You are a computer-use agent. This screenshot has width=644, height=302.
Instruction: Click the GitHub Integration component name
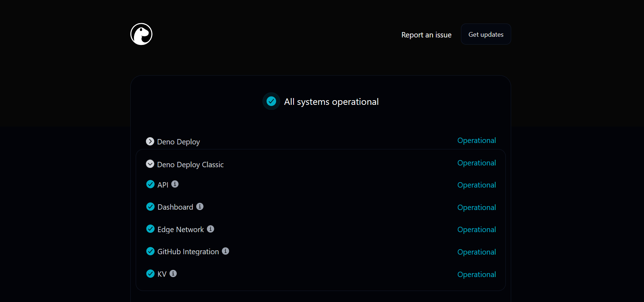188,252
